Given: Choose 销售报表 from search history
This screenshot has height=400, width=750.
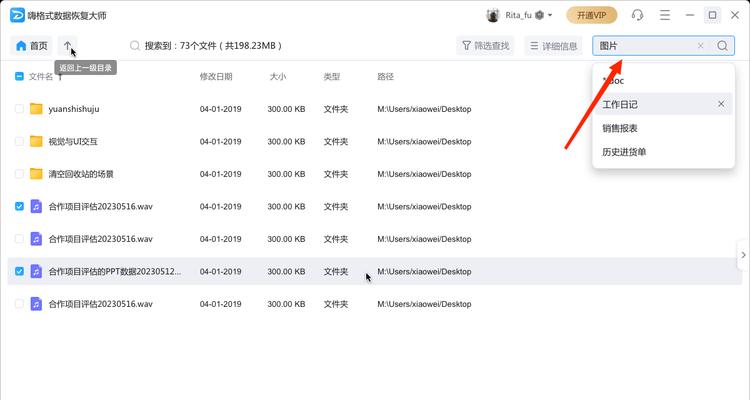Looking at the screenshot, I should click(x=619, y=128).
